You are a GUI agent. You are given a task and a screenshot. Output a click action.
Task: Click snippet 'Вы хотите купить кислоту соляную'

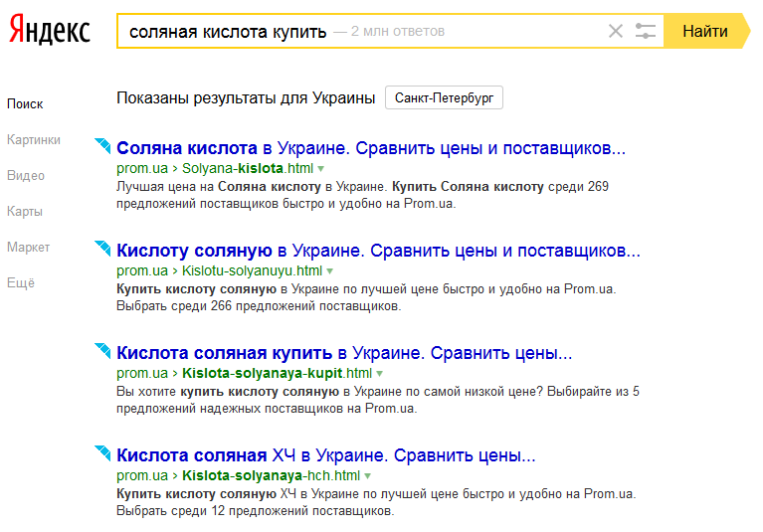coord(228,392)
